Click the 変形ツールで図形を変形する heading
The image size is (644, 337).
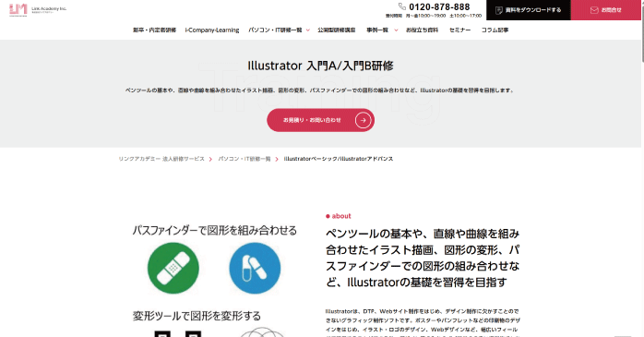click(197, 316)
